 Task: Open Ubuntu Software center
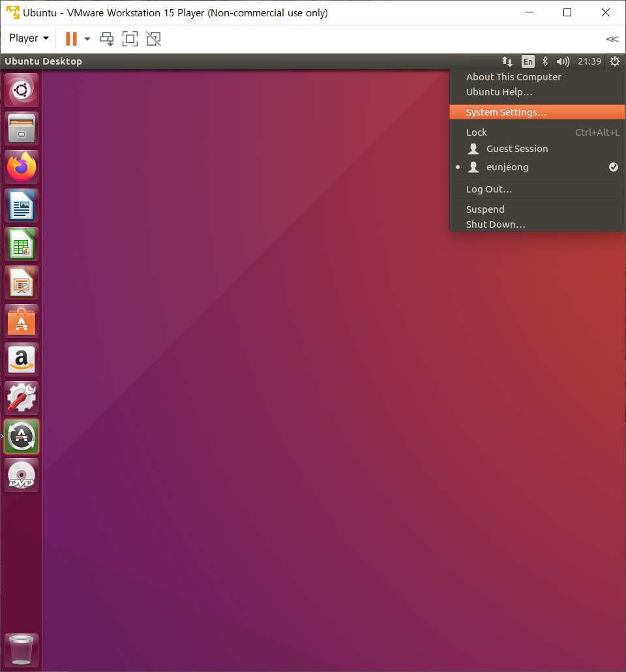pos(22,322)
